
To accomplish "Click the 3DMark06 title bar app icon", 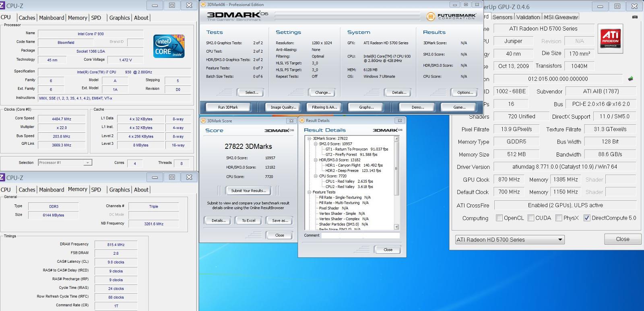I will [x=204, y=4].
